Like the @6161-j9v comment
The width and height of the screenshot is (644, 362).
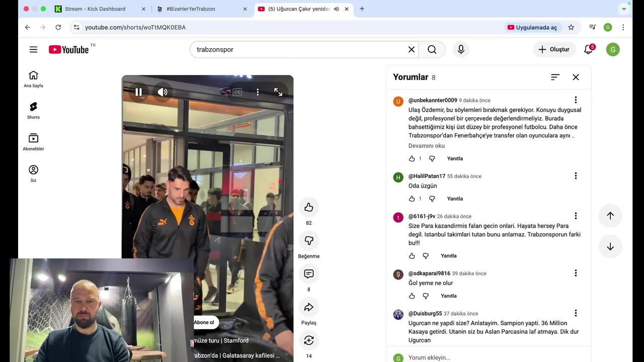pyautogui.click(x=412, y=256)
